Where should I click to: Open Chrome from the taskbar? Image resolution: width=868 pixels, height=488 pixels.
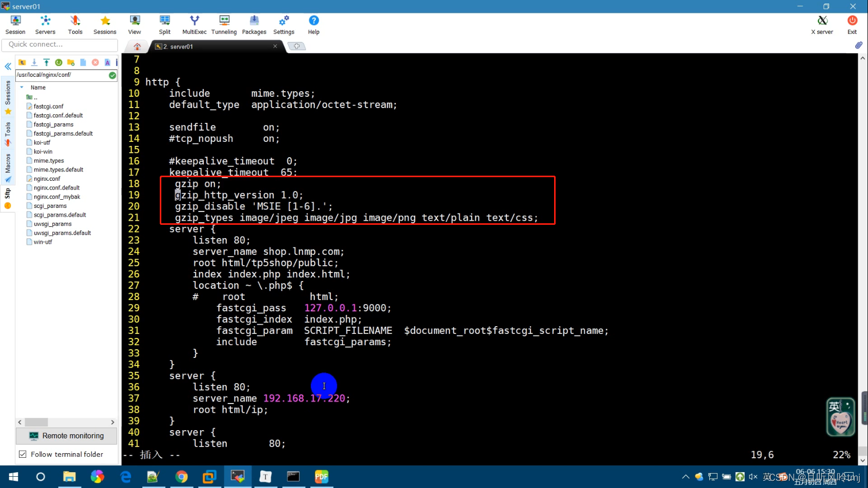click(181, 477)
